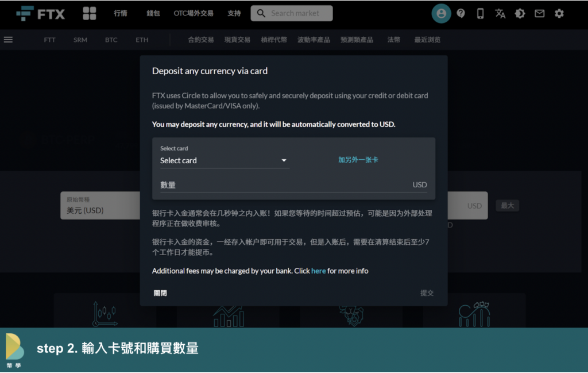This screenshot has width=588, height=373.
Task: Select the SRM shortcut
Action: pos(80,40)
